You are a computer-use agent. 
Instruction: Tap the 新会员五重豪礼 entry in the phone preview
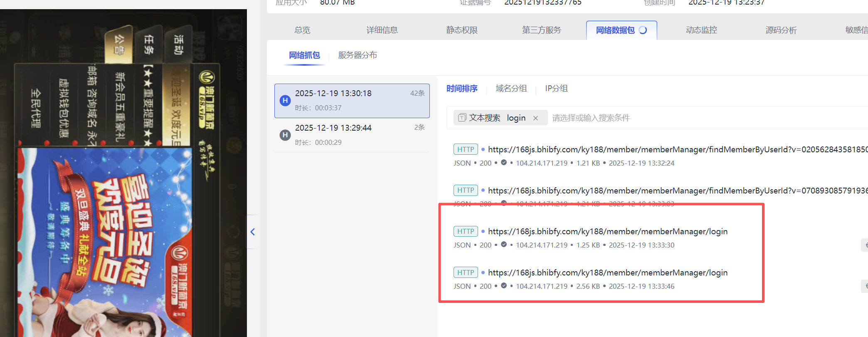coord(120,107)
